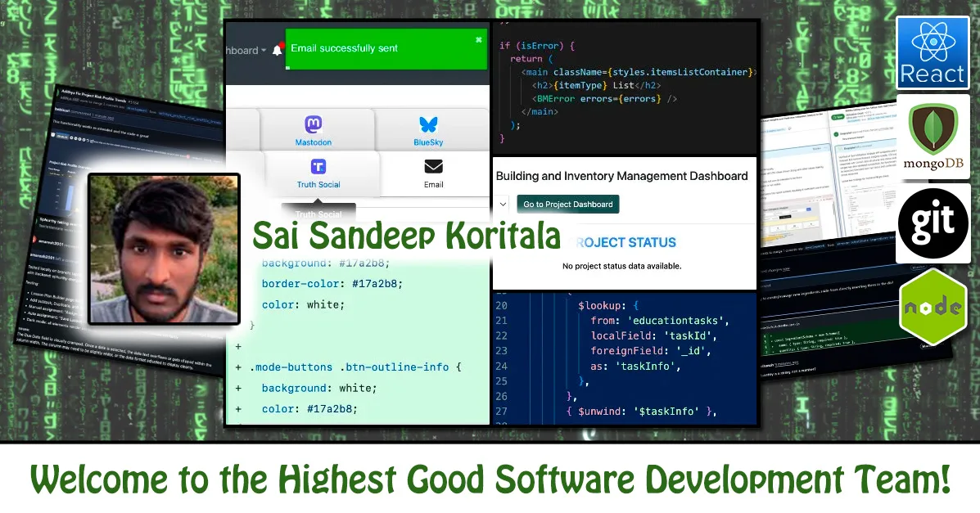Click the mongoDB leaf logo

point(933,136)
